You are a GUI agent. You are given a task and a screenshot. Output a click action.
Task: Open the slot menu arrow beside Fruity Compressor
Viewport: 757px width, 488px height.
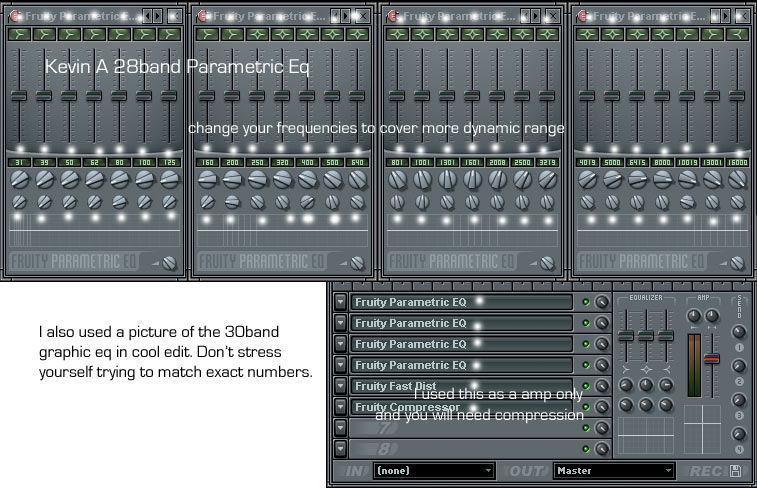(x=340, y=407)
